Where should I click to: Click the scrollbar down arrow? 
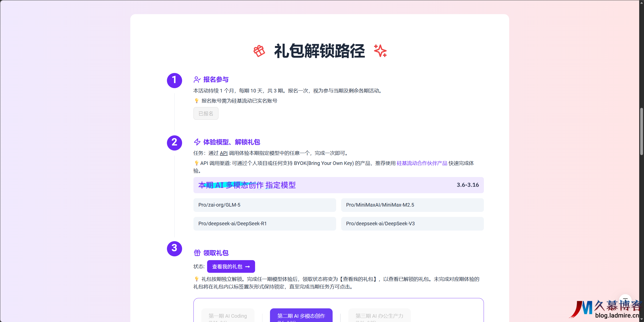coord(641,319)
